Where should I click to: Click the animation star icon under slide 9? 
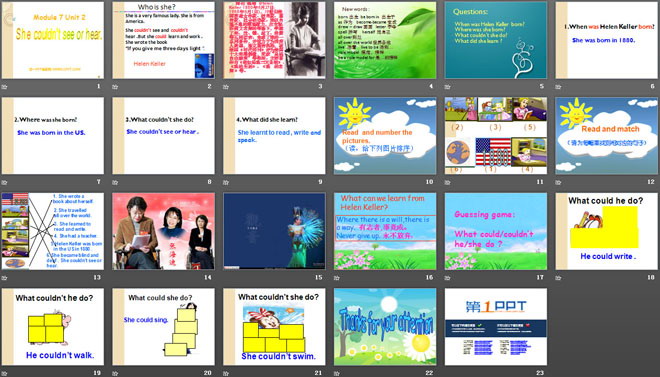(226, 183)
